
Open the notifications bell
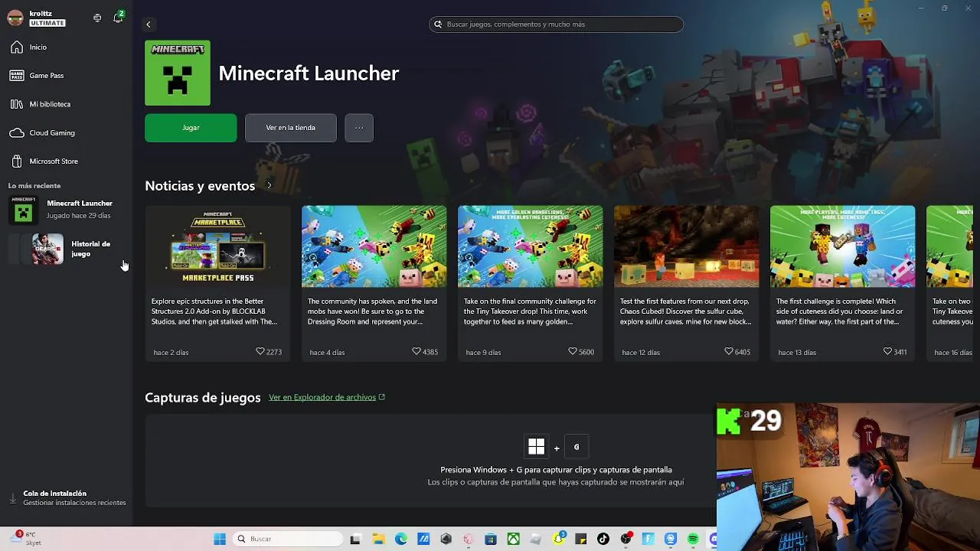tap(118, 18)
